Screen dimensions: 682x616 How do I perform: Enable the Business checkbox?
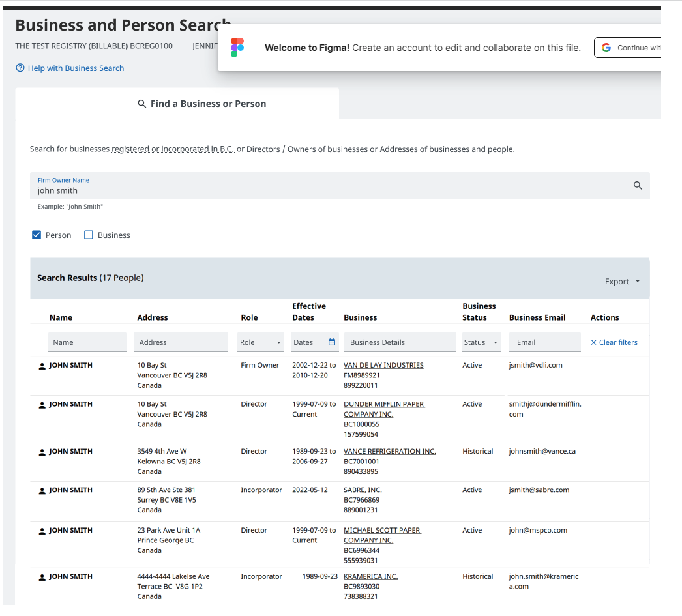point(89,235)
